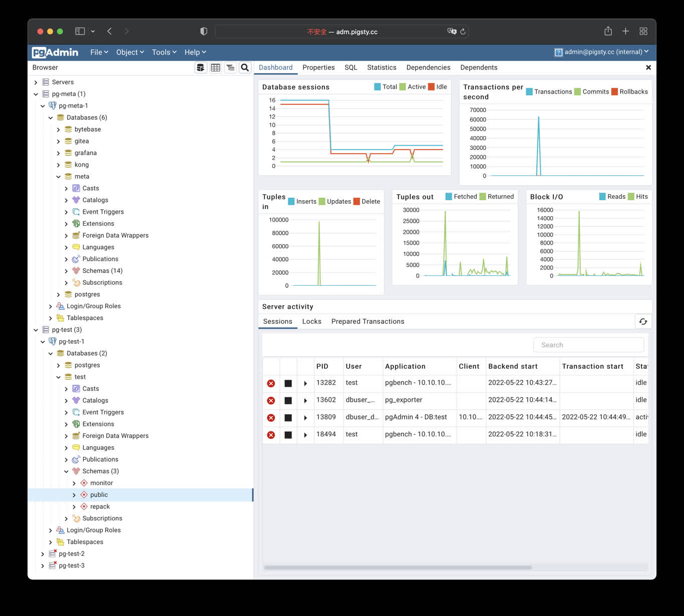Image resolution: width=684 pixels, height=616 pixels.
Task: Click the browser reload page icon
Action: coord(463,32)
